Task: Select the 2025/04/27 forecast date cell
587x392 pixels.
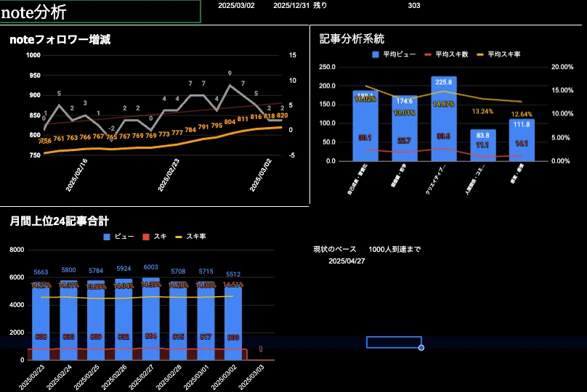Action: [x=347, y=261]
